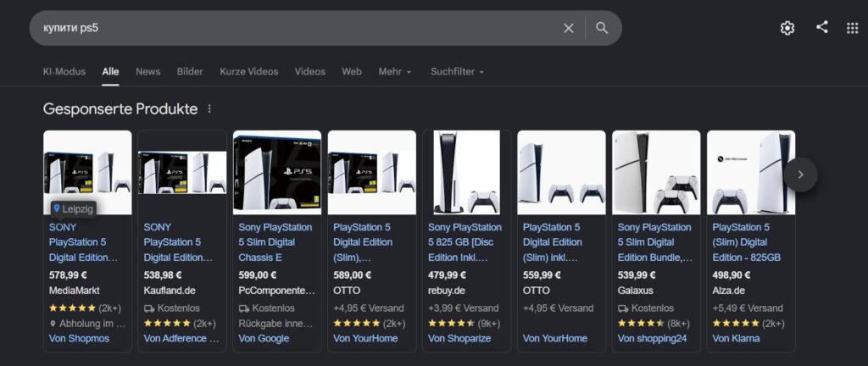Screen dimensions: 868x366
Task: Click the Galaxus star rating (8k+)
Action: pos(654,324)
